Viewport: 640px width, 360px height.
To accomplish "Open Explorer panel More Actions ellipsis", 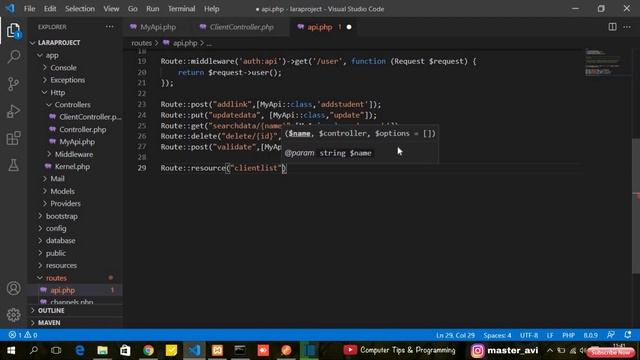I will [x=109, y=27].
